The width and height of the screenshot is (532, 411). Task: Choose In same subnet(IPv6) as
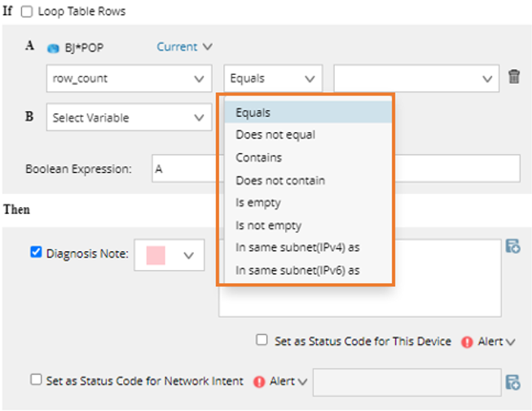[308, 271]
